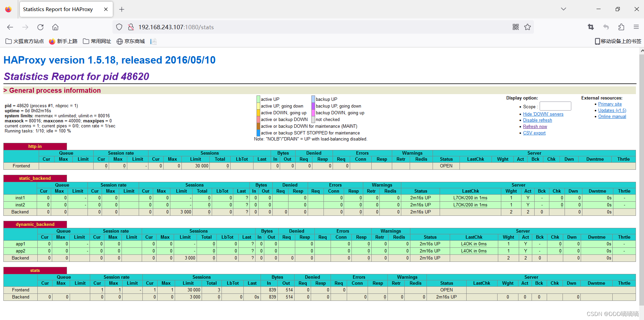This screenshot has width=644, height=320.
Task: Open a new browser tab
Action: [122, 9]
